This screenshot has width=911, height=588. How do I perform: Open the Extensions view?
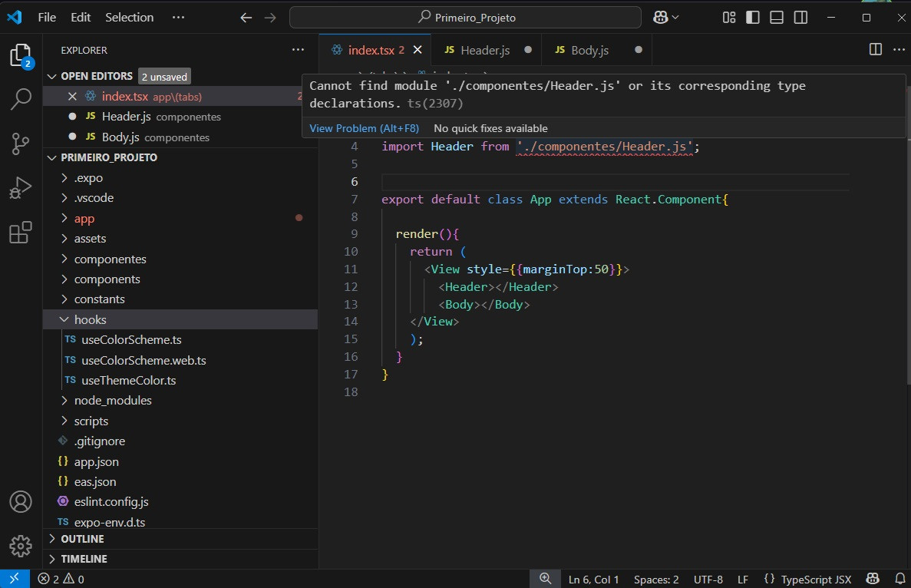point(21,233)
